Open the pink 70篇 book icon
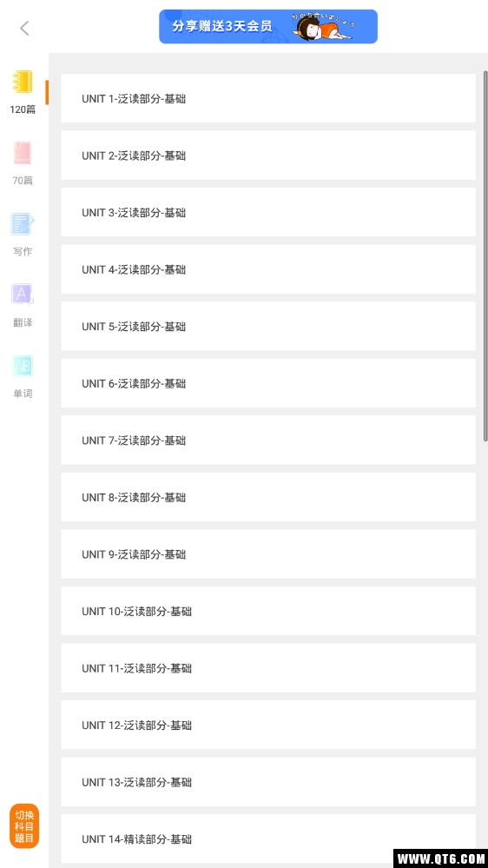The width and height of the screenshot is (488, 868). (23, 153)
